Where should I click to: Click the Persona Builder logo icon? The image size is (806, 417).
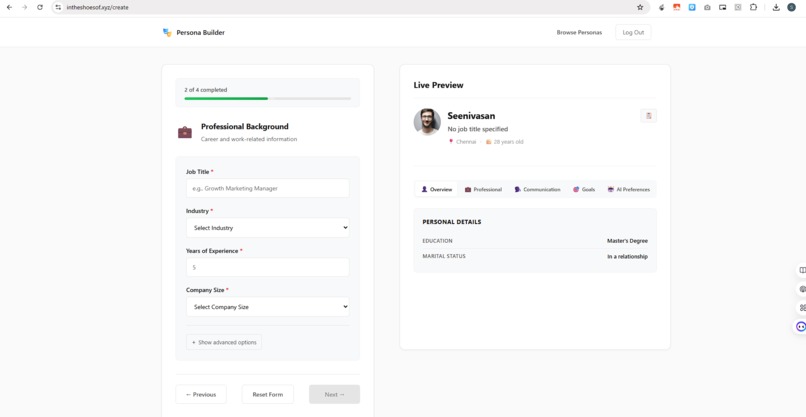[167, 32]
